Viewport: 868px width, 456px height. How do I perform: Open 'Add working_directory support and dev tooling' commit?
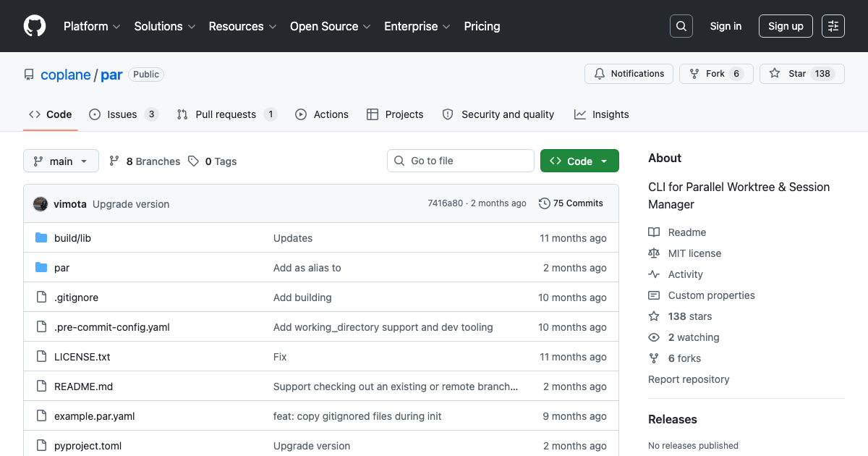pos(383,327)
